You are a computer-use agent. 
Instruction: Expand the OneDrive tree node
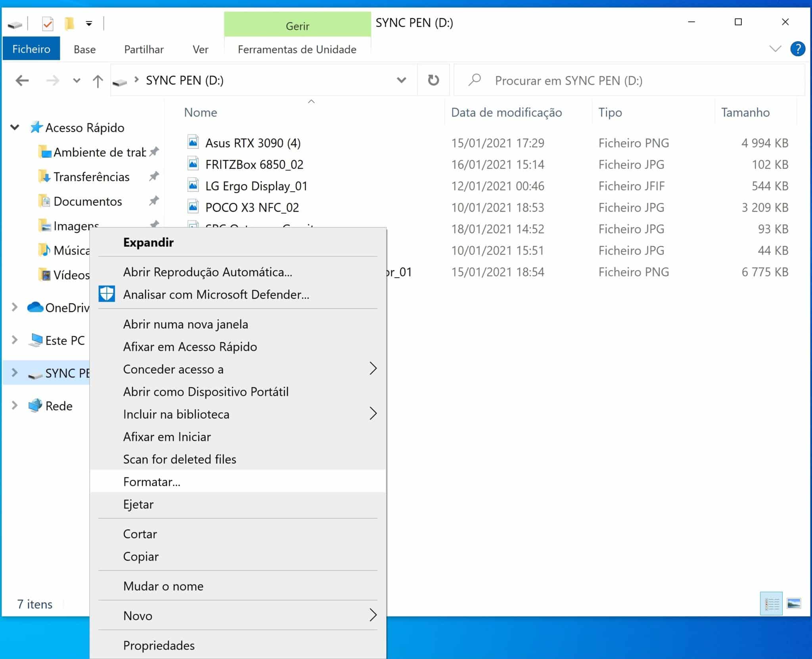[15, 307]
